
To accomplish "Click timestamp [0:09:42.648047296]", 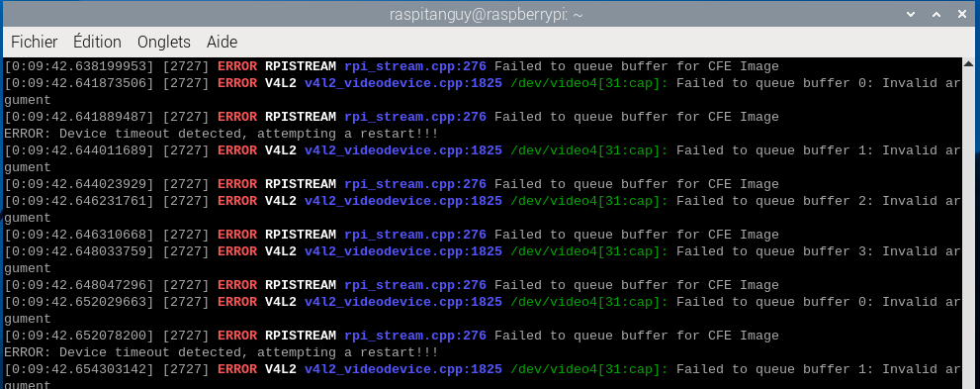I will (x=79, y=285).
